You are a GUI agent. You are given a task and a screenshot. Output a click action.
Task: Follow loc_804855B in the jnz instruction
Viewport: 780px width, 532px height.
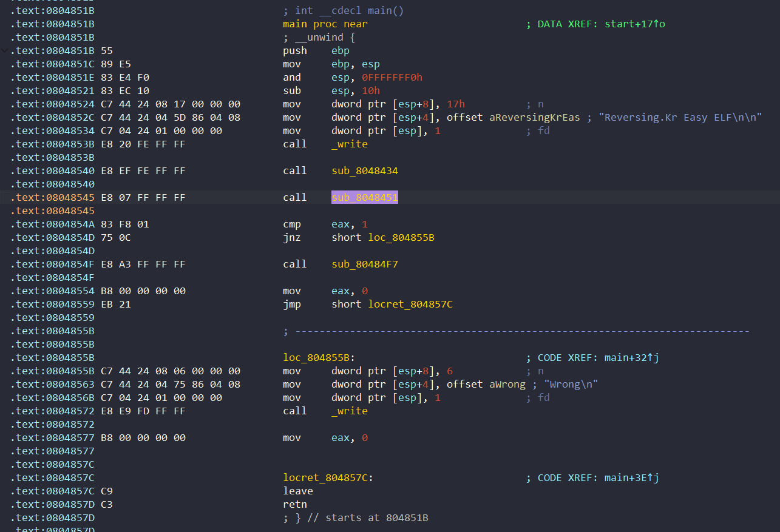pos(401,237)
